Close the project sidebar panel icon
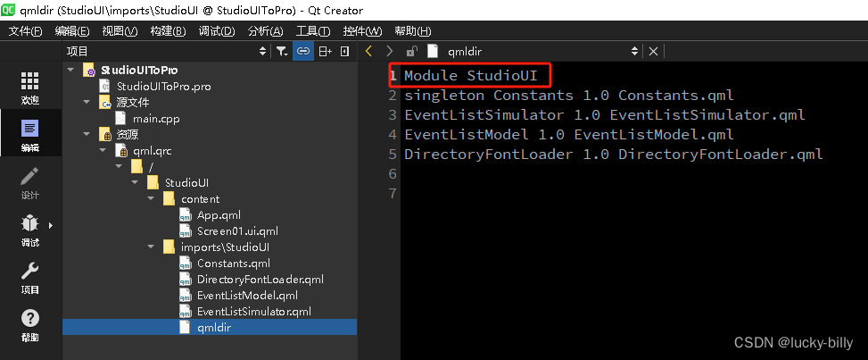868x360 pixels. coord(345,52)
